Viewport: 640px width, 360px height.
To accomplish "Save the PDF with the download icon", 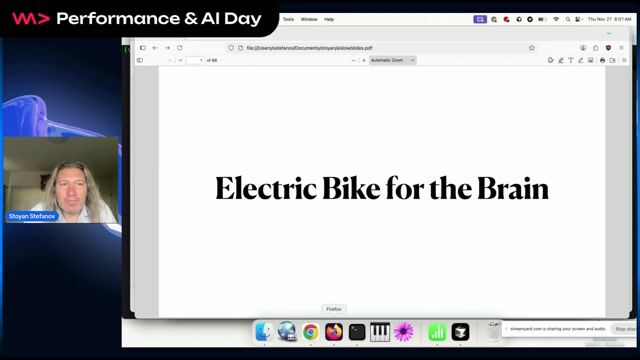I will [613, 60].
